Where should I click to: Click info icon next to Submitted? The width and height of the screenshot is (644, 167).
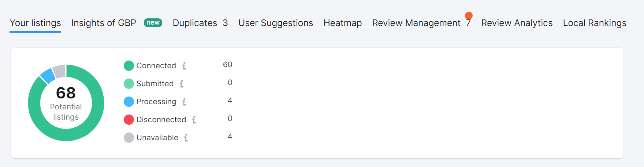182,84
